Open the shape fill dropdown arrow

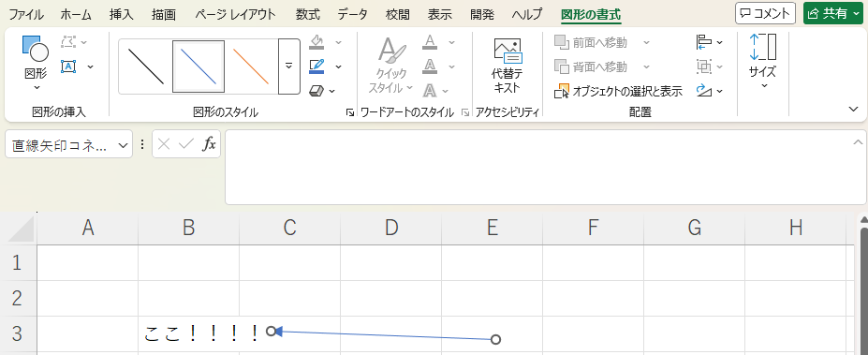(338, 43)
